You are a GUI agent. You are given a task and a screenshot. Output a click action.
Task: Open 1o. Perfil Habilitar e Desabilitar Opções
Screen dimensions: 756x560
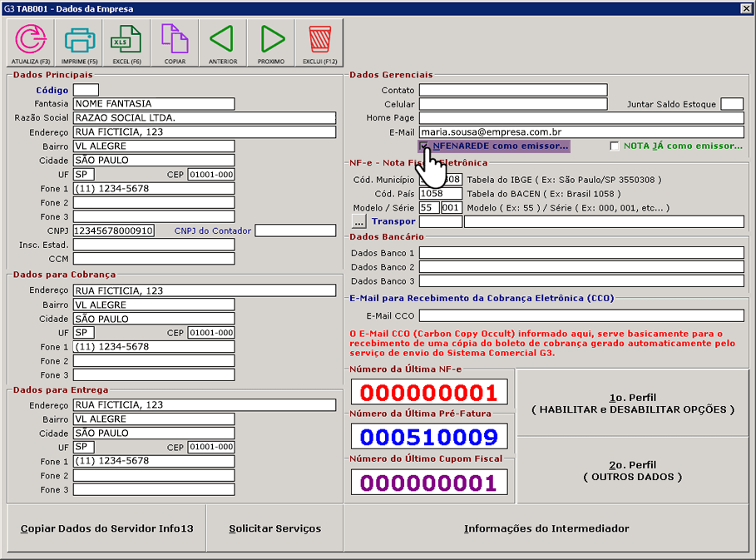[634, 404]
